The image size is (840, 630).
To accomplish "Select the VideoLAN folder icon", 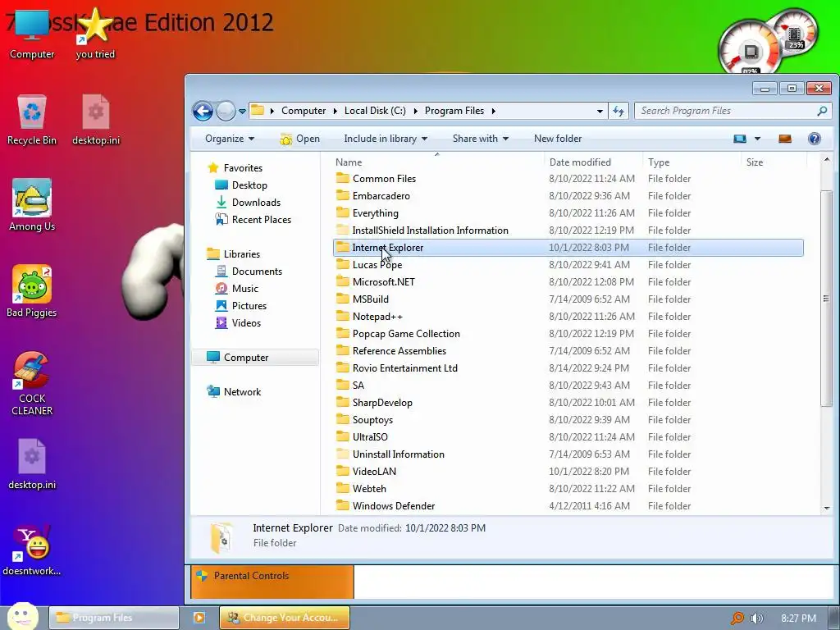I will click(x=342, y=471).
